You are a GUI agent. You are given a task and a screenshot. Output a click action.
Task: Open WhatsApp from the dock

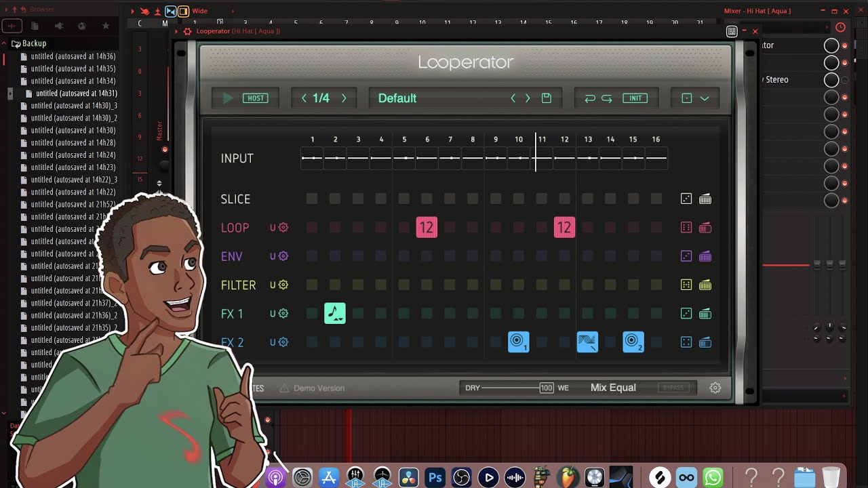713,477
